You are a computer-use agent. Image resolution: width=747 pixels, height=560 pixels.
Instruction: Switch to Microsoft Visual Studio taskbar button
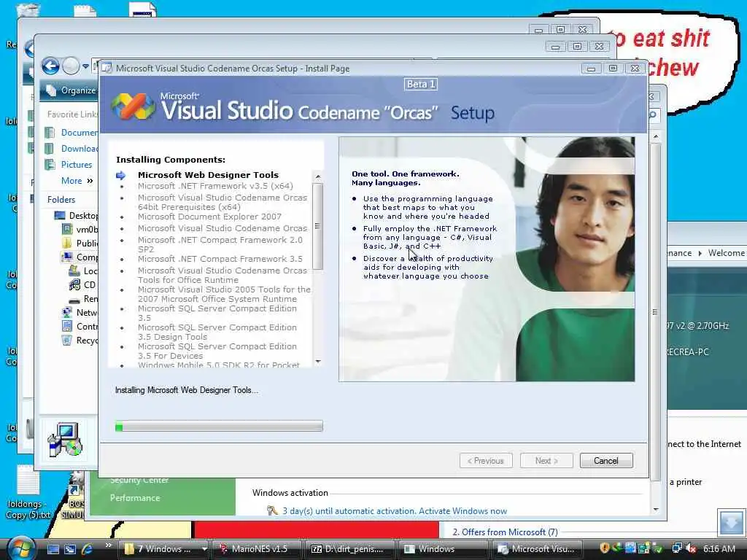[x=536, y=549]
